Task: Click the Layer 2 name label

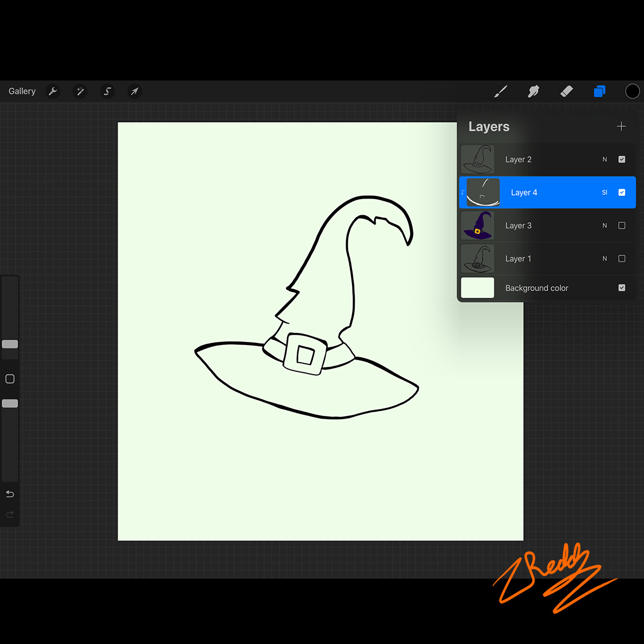Action: coord(518,159)
